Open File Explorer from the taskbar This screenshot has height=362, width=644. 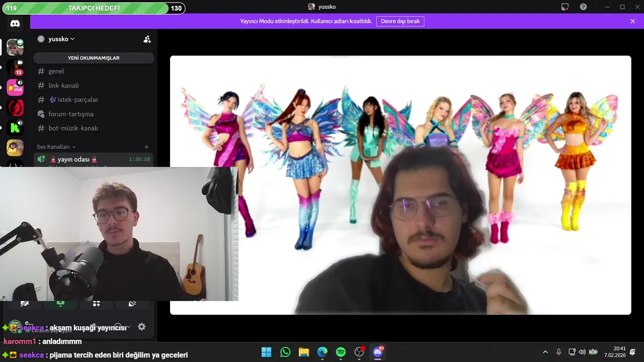tap(304, 352)
